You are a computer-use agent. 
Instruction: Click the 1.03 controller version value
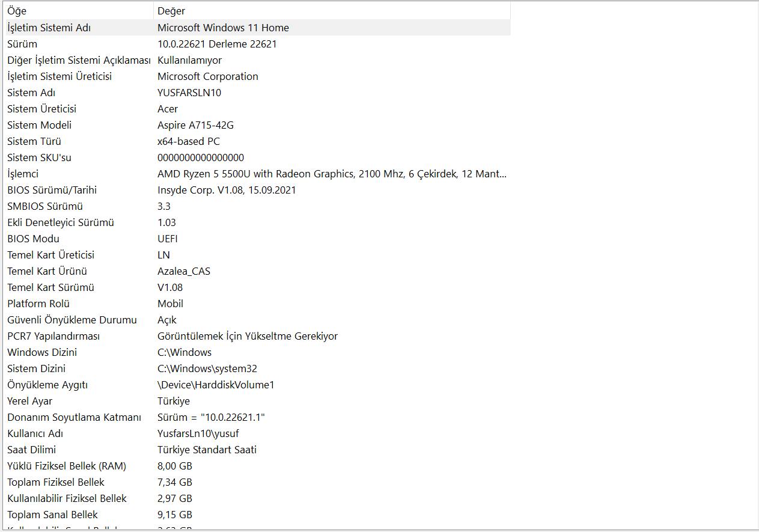166,222
